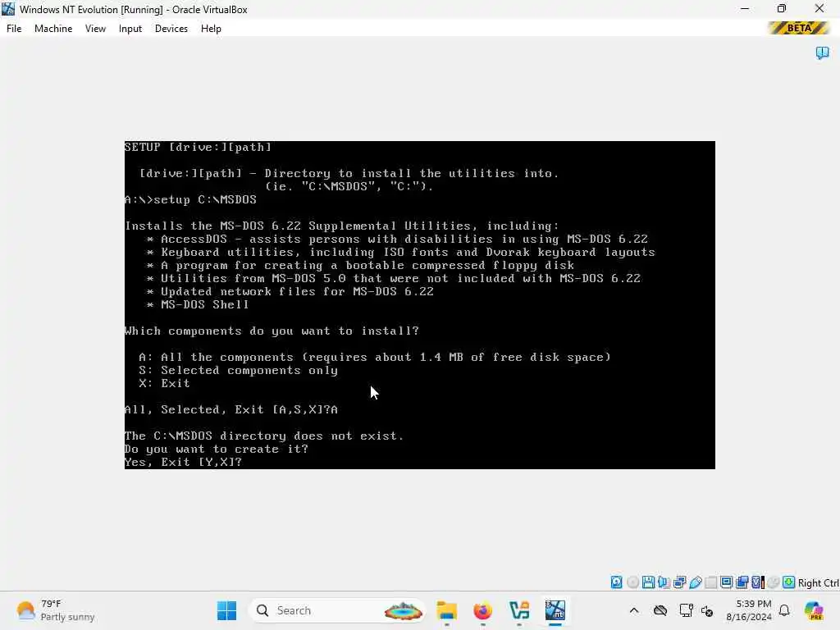Click the green keyboard capture arrow icon
Viewport: 840px width, 630px height.
click(x=788, y=582)
